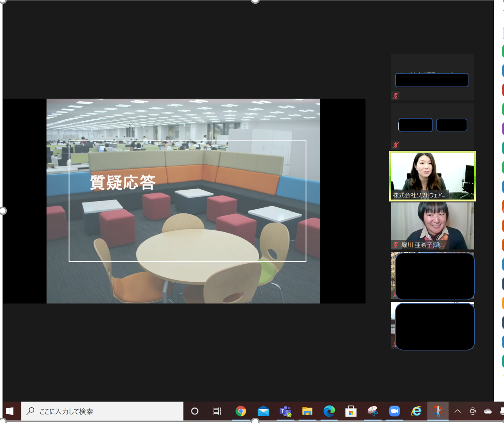Click the ここに入力して検索 search box
Image resolution: width=504 pixels, height=423 pixels.
[102, 411]
